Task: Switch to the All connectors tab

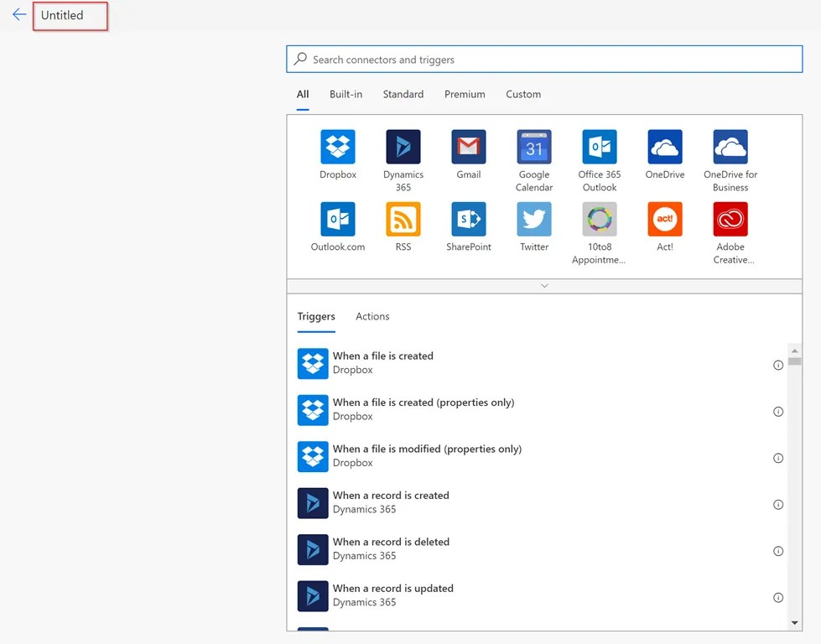Action: [x=303, y=94]
